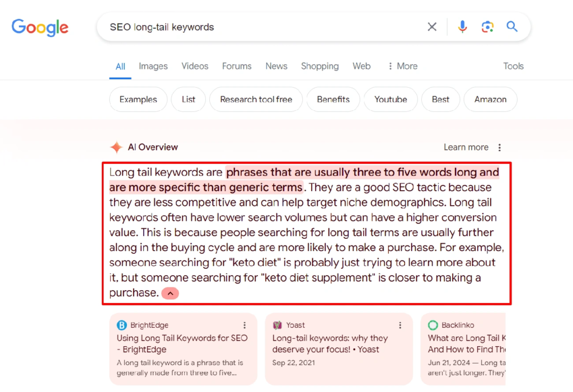Click the magnifying glass search button
The width and height of the screenshot is (573, 392).
(512, 27)
